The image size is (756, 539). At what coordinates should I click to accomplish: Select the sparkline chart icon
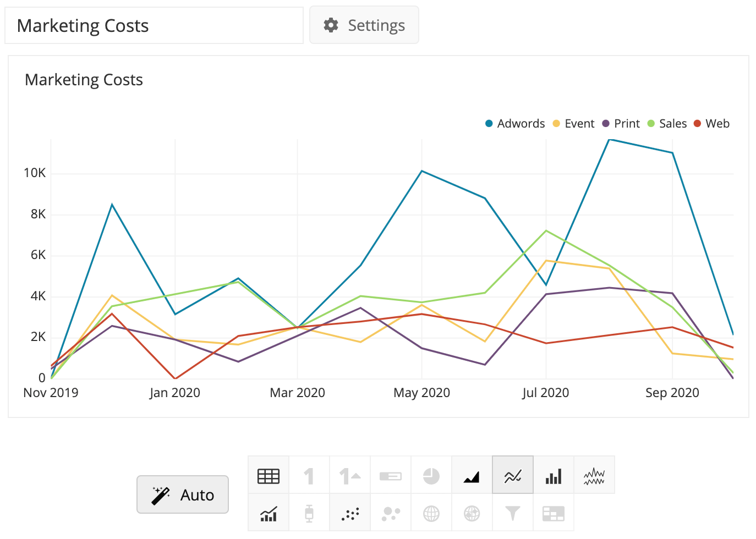[594, 474]
